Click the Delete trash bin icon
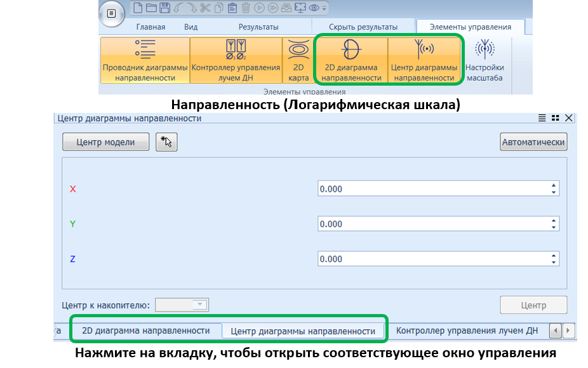588x368 pixels. (x=246, y=8)
